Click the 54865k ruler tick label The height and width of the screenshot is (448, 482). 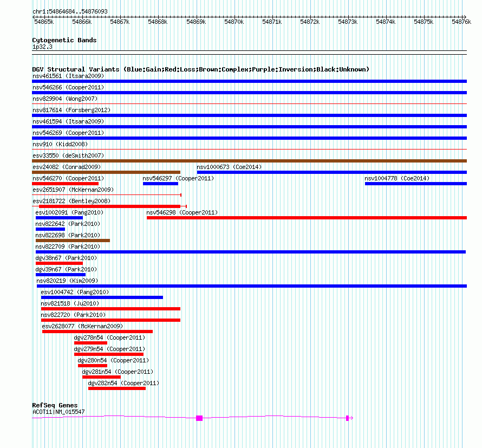44,22
